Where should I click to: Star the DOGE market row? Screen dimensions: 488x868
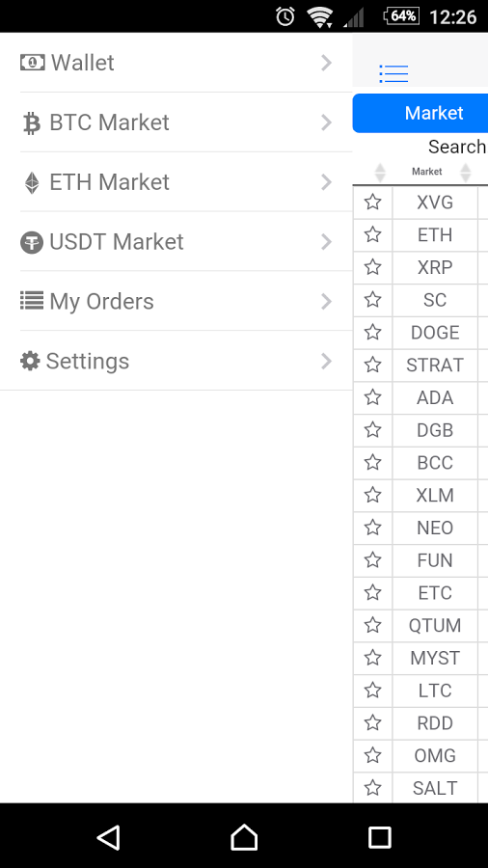[x=373, y=332]
